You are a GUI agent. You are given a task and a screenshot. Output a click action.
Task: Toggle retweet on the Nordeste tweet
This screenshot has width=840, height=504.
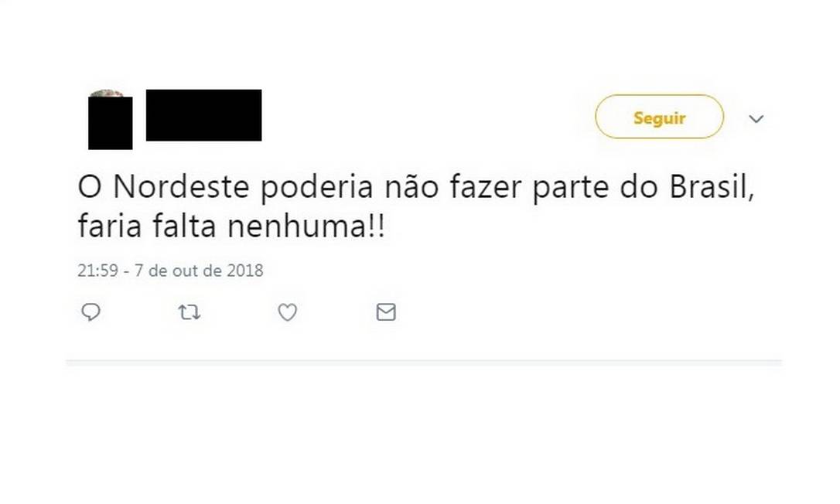click(x=190, y=312)
